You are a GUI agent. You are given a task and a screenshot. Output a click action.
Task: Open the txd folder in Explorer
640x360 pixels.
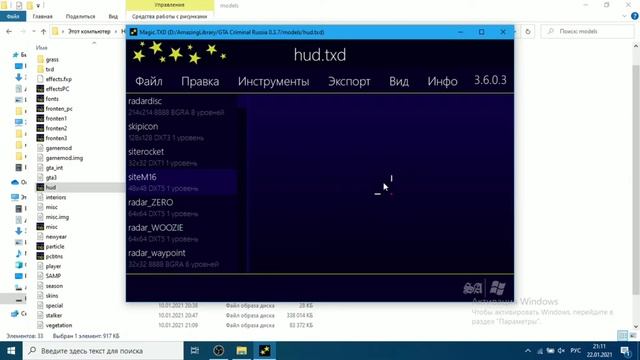50,69
